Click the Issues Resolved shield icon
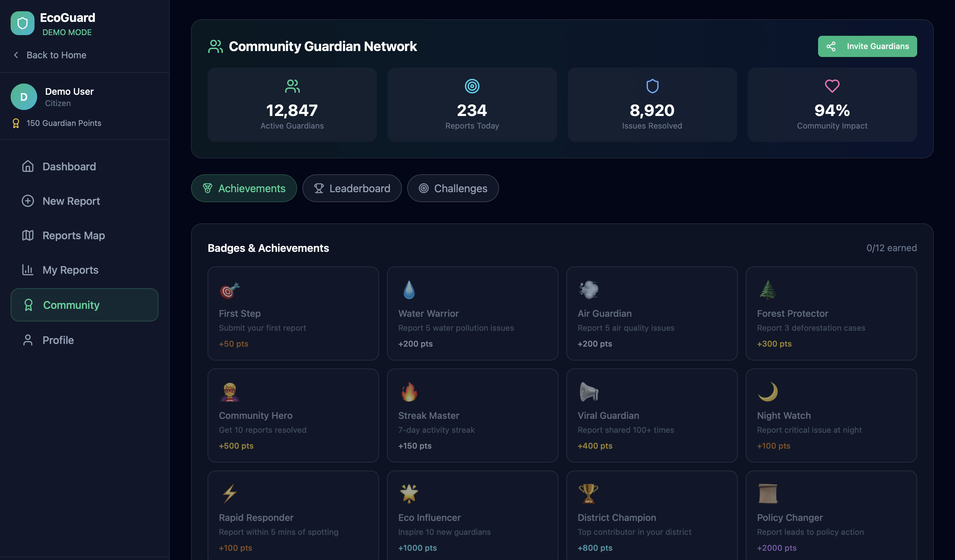The height and width of the screenshot is (560, 955). pyautogui.click(x=652, y=86)
